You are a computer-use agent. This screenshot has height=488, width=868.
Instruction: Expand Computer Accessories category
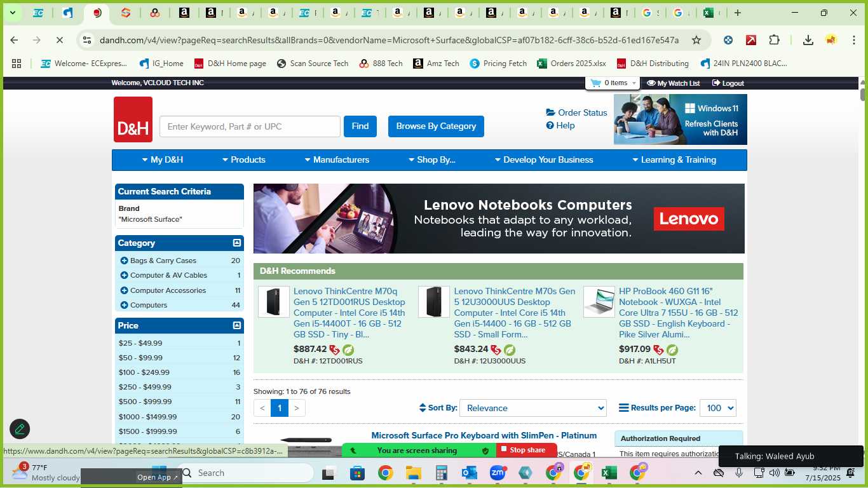[124, 290]
